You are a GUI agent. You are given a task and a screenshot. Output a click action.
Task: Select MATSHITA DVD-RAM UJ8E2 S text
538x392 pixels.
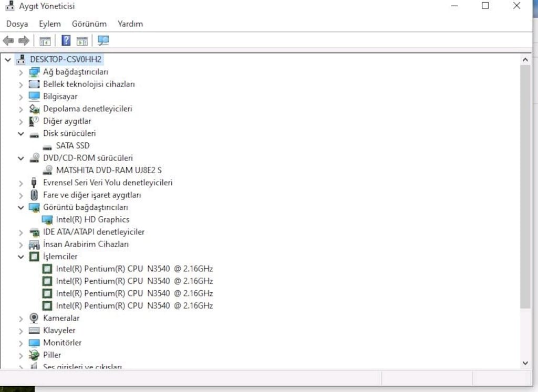109,171
